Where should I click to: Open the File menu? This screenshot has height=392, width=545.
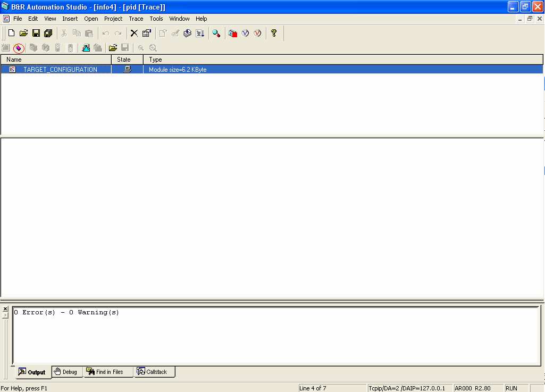(x=18, y=19)
